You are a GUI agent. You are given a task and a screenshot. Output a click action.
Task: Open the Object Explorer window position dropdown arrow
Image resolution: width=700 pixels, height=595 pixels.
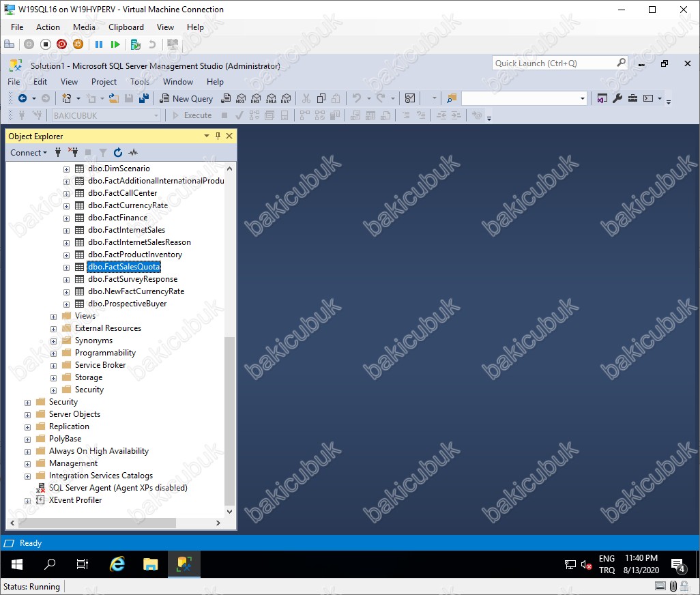point(206,136)
